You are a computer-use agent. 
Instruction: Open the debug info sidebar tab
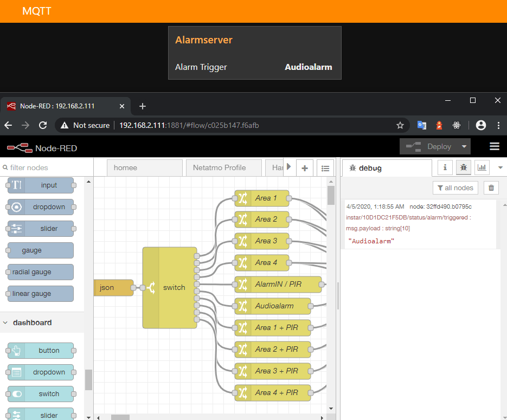(445, 167)
